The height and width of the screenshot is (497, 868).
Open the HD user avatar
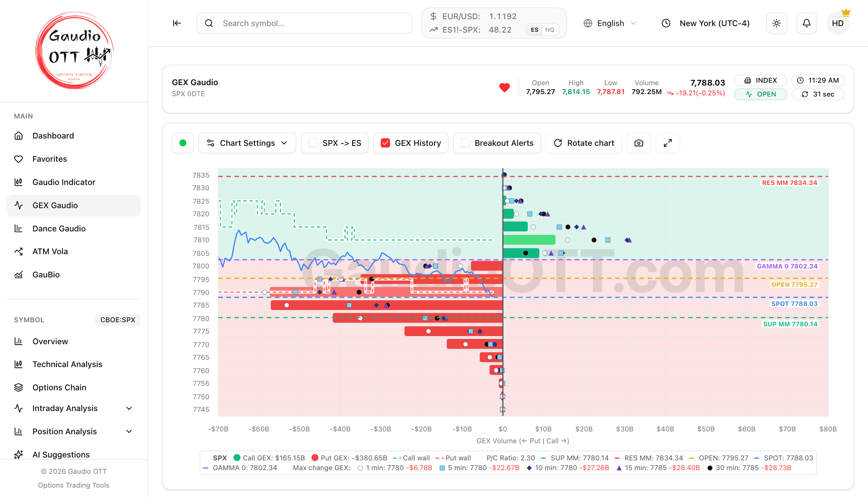837,23
